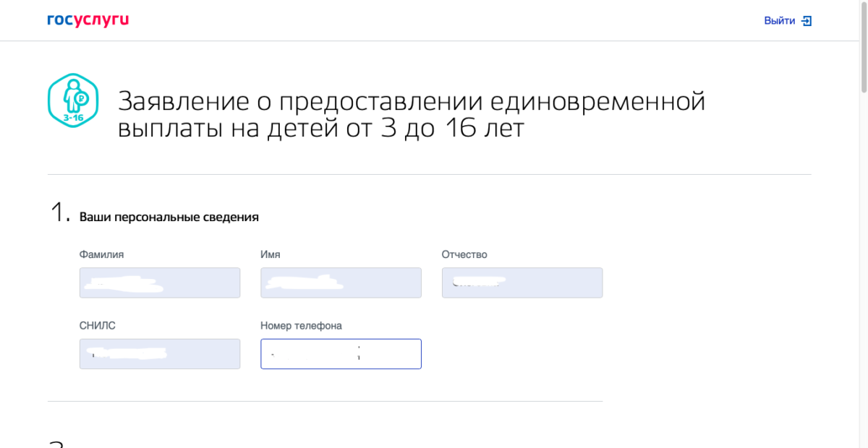Focus the Имя input field
Image resolution: width=868 pixels, height=448 pixels.
coord(341,283)
